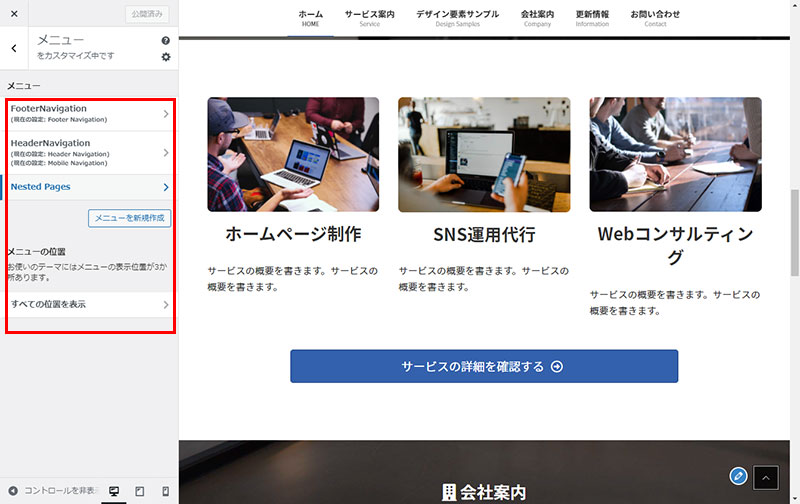
Task: Open the help question mark icon
Action: 166,41
